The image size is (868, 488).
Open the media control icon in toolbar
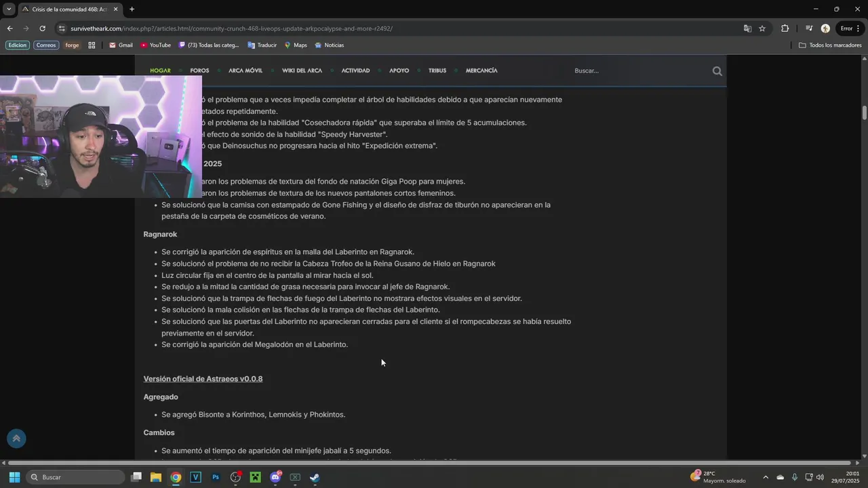coord(809,28)
